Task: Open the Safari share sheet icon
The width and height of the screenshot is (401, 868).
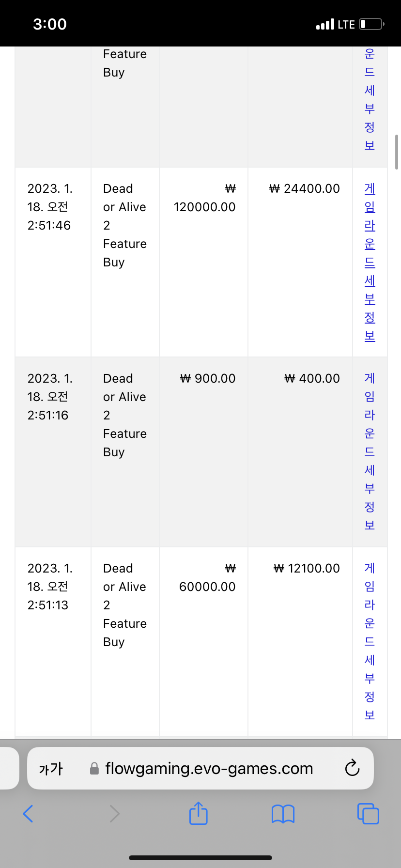Action: click(x=199, y=813)
